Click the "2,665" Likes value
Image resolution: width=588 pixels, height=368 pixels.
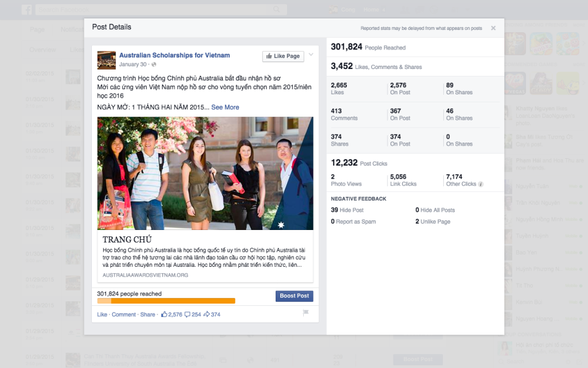(x=339, y=85)
